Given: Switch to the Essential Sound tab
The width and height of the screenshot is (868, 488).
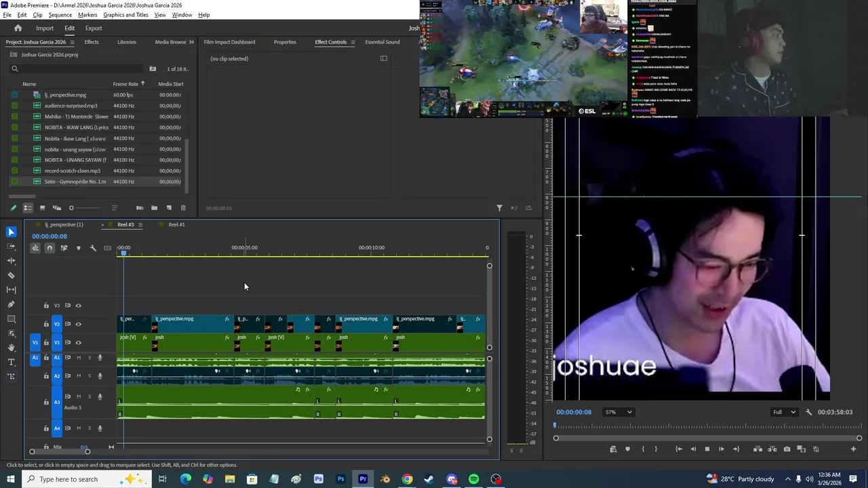Looking at the screenshot, I should click(382, 42).
